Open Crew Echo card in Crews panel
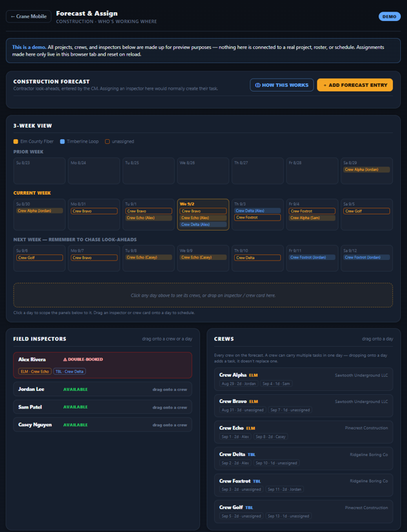This screenshot has width=407, height=532. point(304,432)
